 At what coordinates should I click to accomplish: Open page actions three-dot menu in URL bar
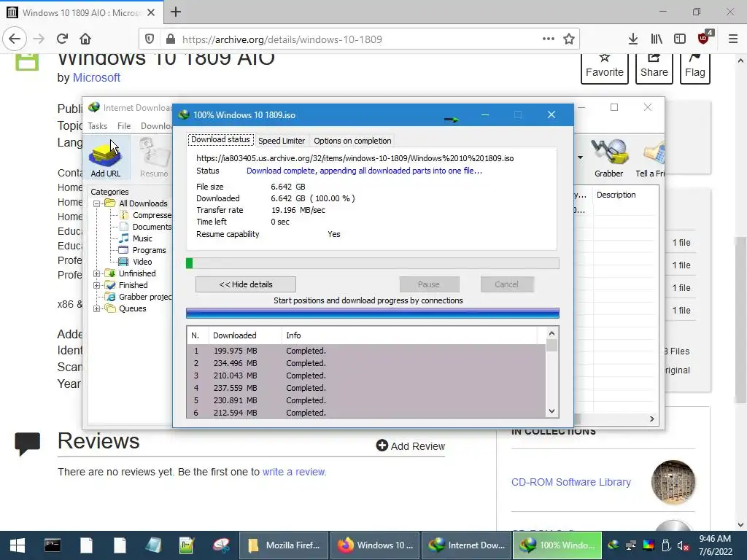pos(549,39)
